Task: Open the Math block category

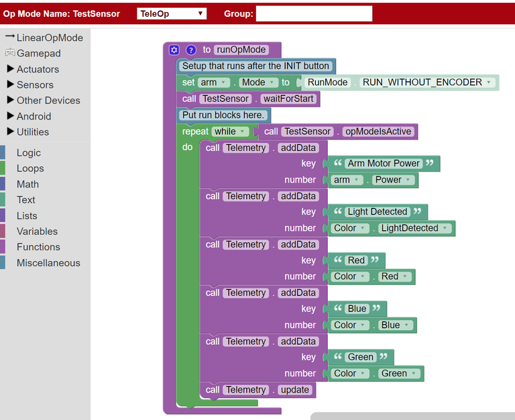Action: click(x=27, y=184)
